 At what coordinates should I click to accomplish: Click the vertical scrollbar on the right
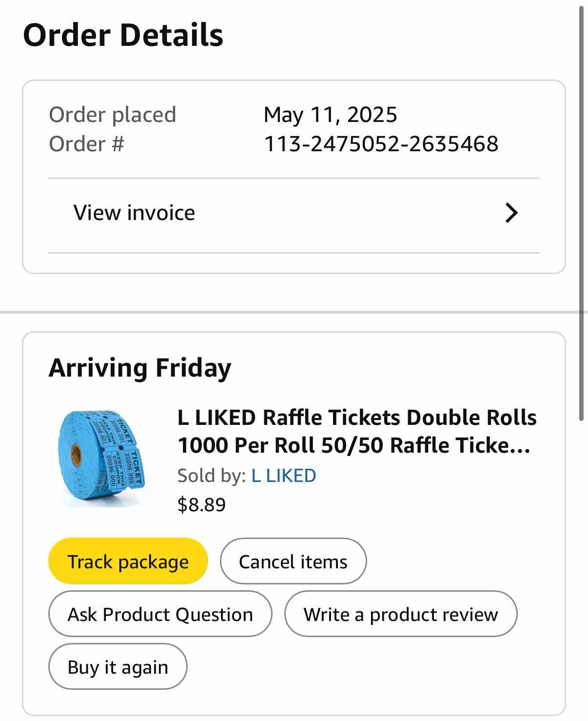(x=581, y=213)
